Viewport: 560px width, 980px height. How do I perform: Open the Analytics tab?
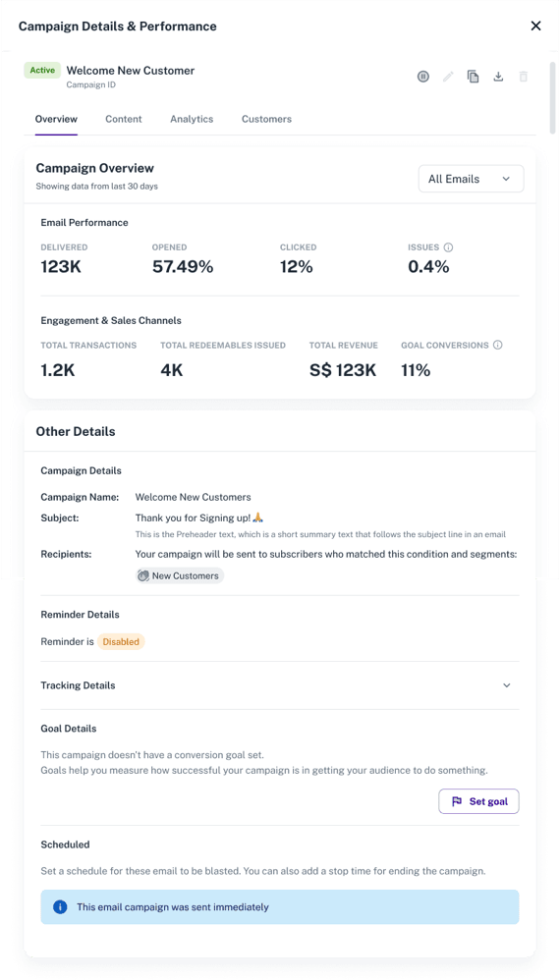tap(192, 119)
